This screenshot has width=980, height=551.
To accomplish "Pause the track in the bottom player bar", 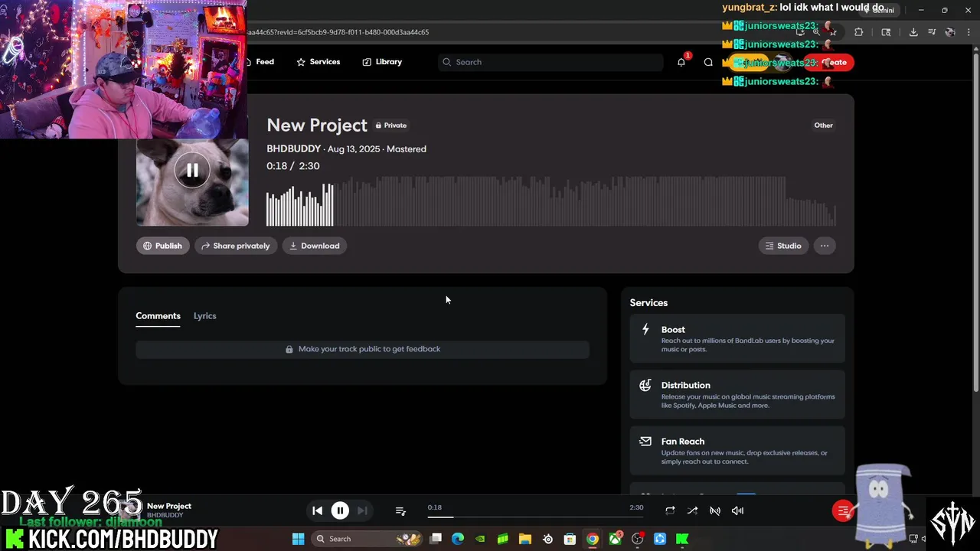I will coord(340,510).
